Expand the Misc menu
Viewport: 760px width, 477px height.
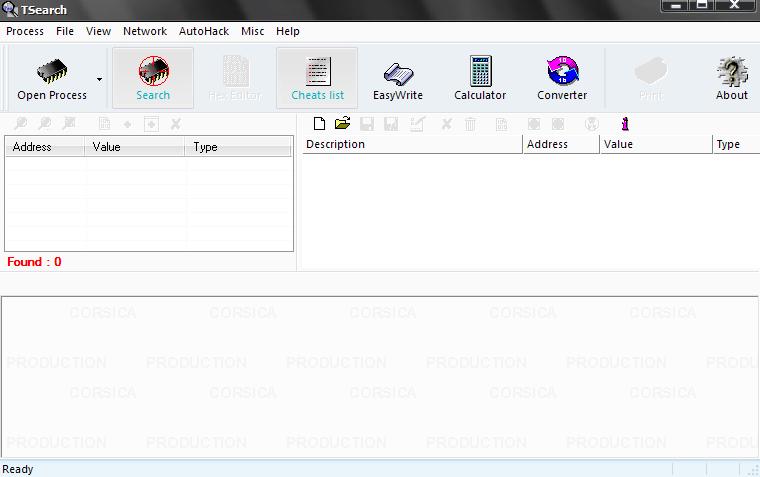click(253, 31)
